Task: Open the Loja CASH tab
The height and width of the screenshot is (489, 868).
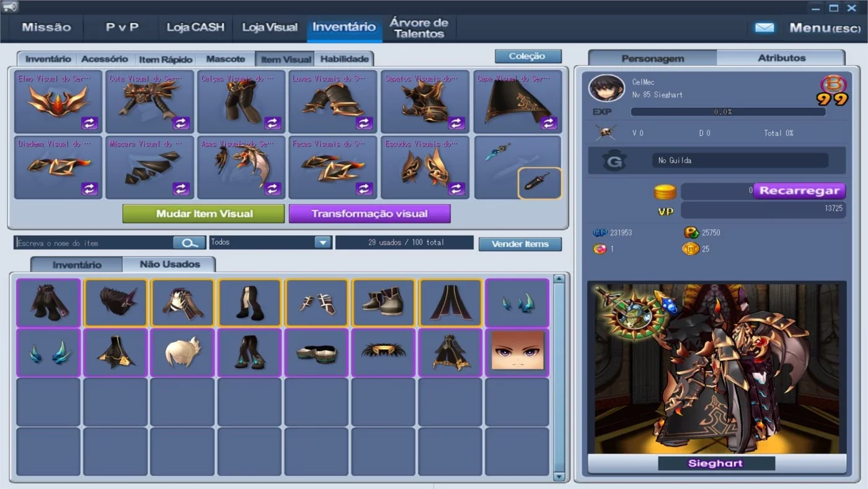Action: coord(195,27)
